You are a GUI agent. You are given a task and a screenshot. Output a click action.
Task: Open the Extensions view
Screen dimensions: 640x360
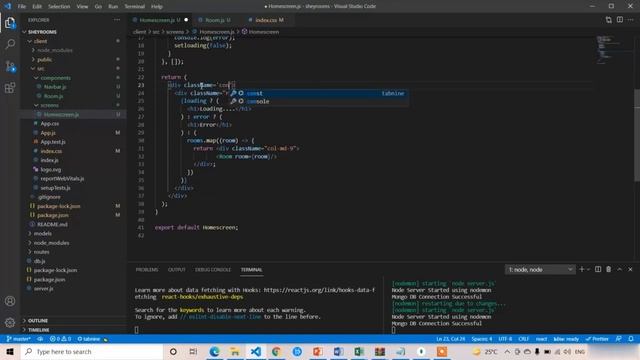point(10,88)
